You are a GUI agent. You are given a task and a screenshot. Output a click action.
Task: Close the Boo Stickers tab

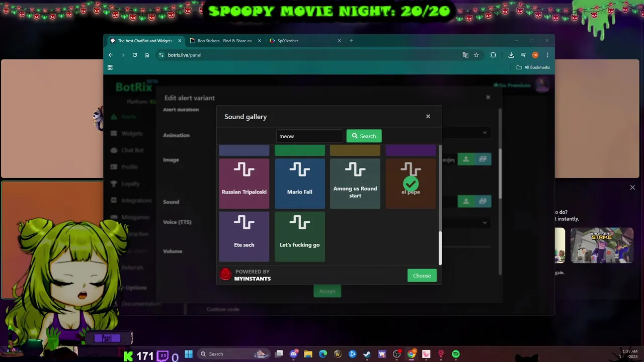[x=260, y=41]
